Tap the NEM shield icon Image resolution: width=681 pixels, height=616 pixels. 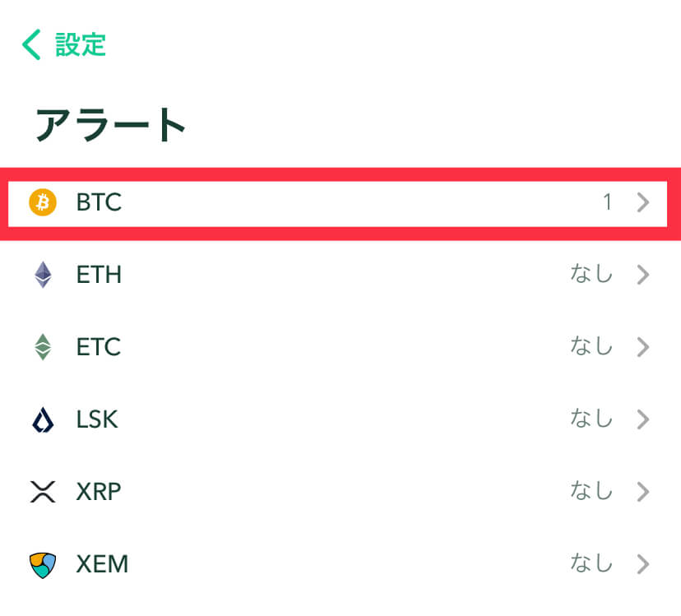pos(43,565)
